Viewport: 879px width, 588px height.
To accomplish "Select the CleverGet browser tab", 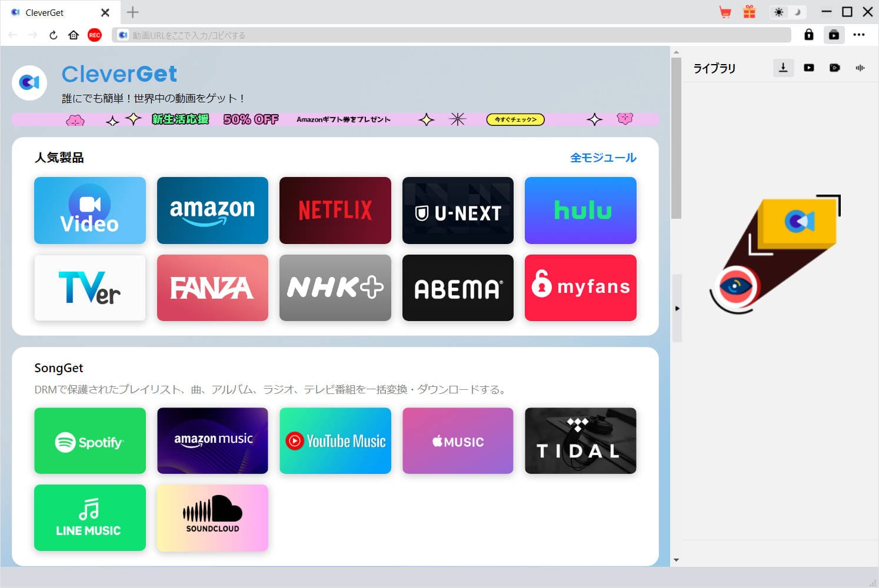I will pos(59,12).
